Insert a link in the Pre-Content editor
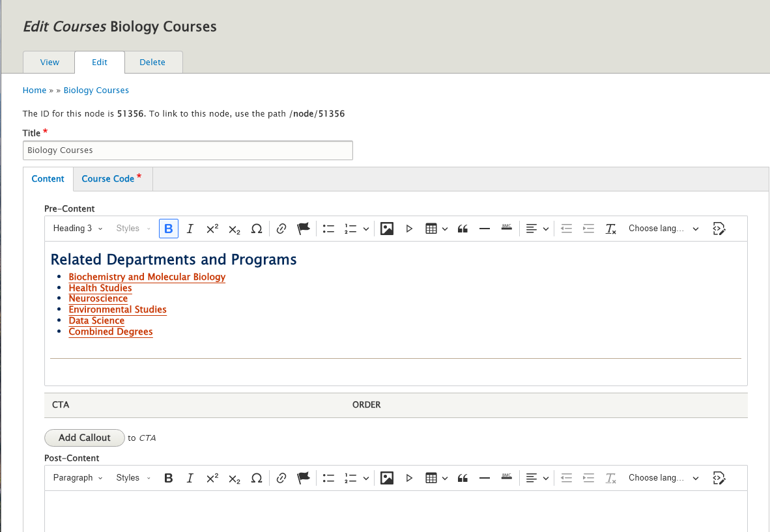Viewport: 770px width, 532px height. (x=281, y=228)
